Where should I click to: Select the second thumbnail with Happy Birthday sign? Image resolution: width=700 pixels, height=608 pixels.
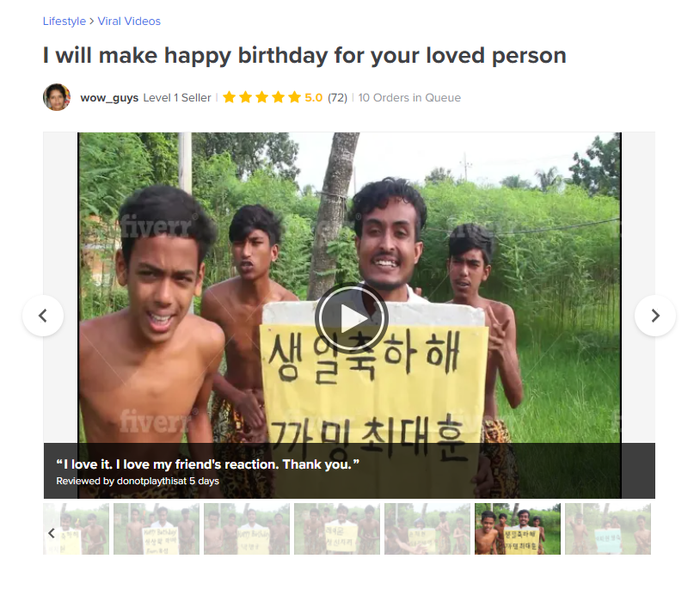click(x=157, y=529)
